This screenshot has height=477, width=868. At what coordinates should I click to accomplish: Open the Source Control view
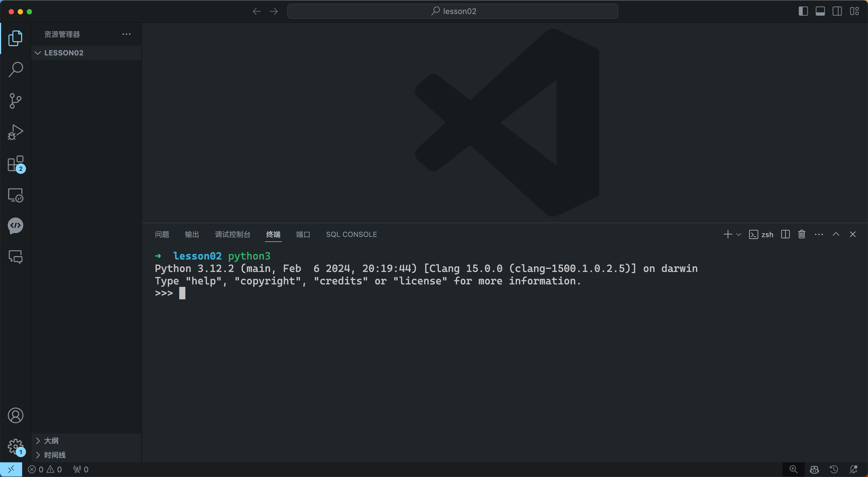point(16,101)
